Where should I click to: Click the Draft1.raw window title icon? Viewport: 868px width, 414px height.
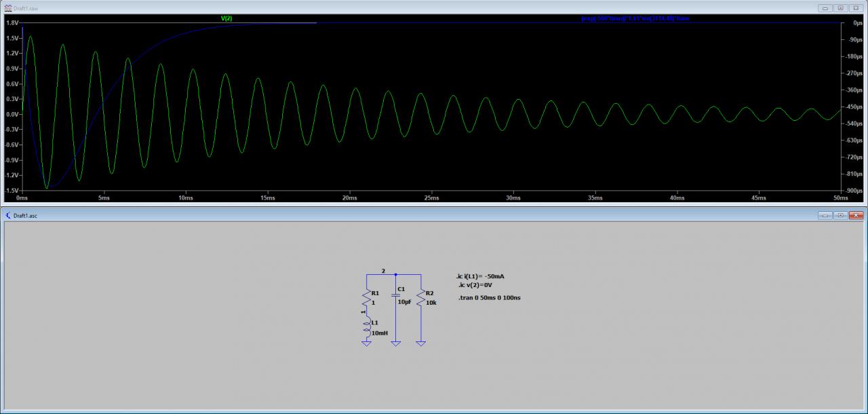tap(8, 8)
